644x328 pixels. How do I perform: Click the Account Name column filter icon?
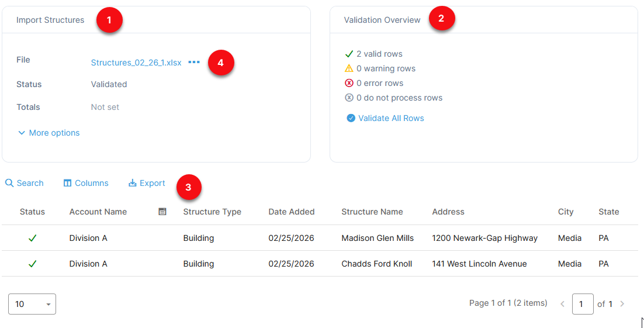(162, 212)
